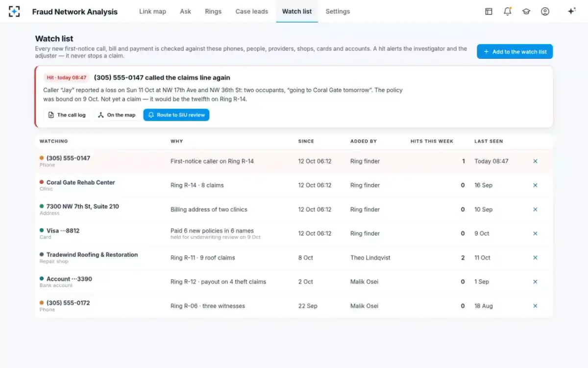Click Route to SIU review

[x=176, y=115]
